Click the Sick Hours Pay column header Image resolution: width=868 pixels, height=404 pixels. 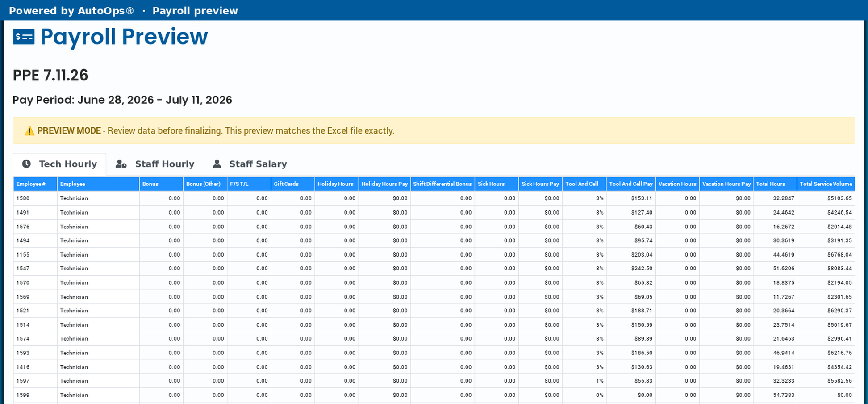click(x=540, y=184)
